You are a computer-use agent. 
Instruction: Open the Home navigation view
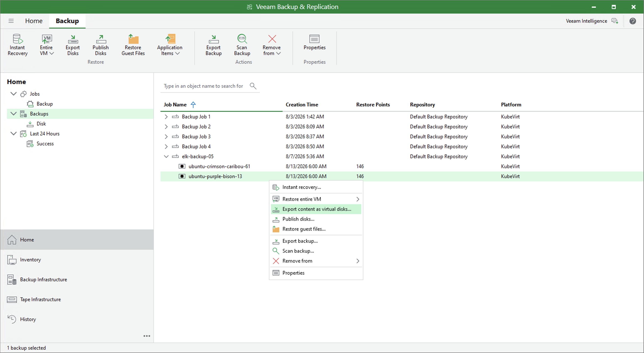point(77,240)
